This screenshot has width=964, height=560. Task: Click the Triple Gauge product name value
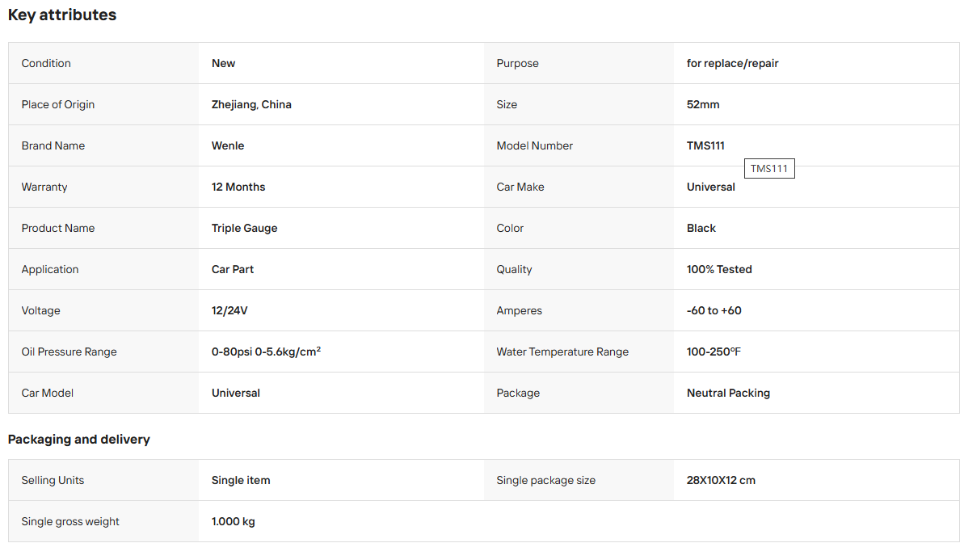(244, 228)
